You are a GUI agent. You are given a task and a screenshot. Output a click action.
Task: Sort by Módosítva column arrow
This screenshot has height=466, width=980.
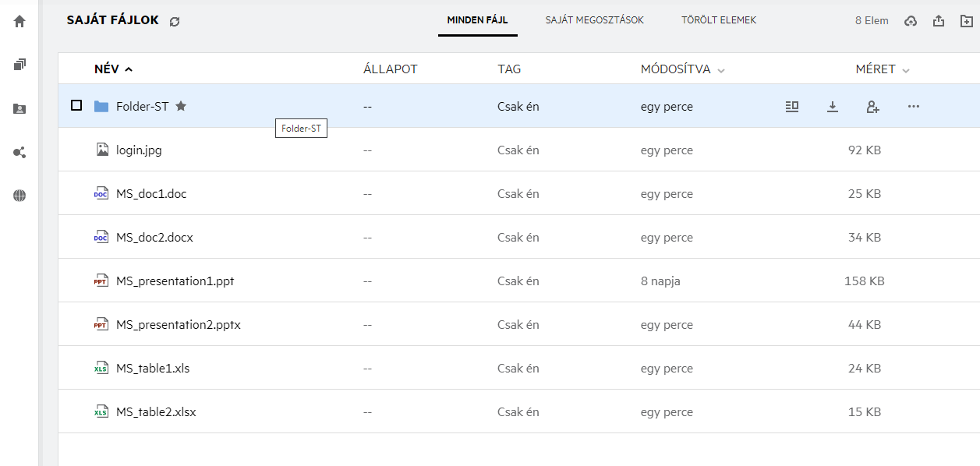(x=721, y=70)
